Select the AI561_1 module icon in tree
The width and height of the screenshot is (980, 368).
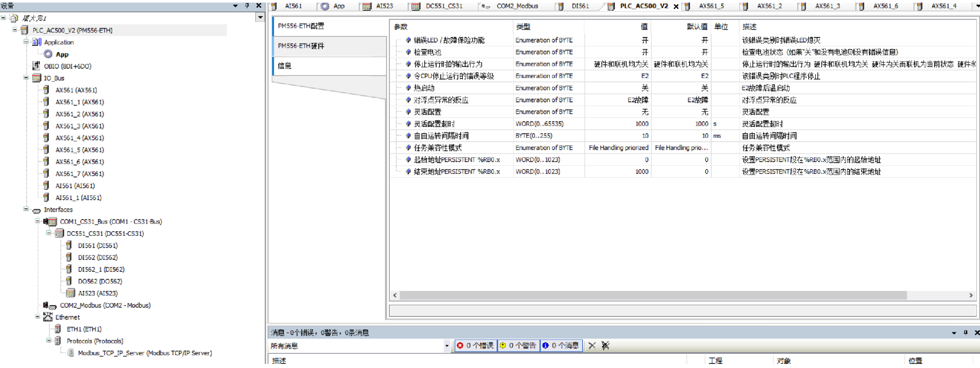pyautogui.click(x=46, y=198)
